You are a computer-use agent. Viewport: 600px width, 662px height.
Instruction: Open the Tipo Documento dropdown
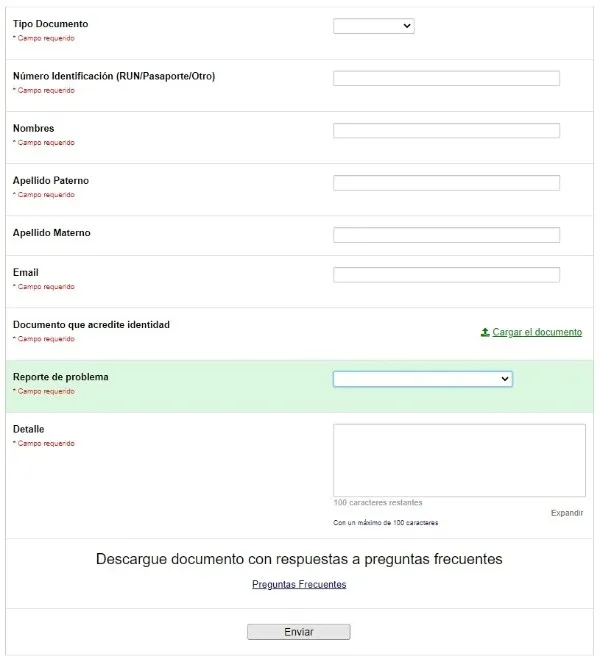[373, 26]
